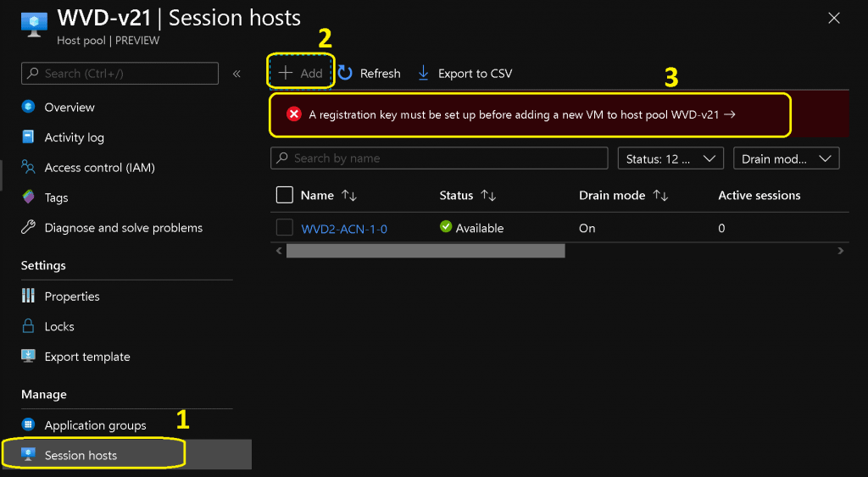Click the WVD-v21 host pool icon
Image resolution: width=868 pixels, height=477 pixels.
(34, 25)
